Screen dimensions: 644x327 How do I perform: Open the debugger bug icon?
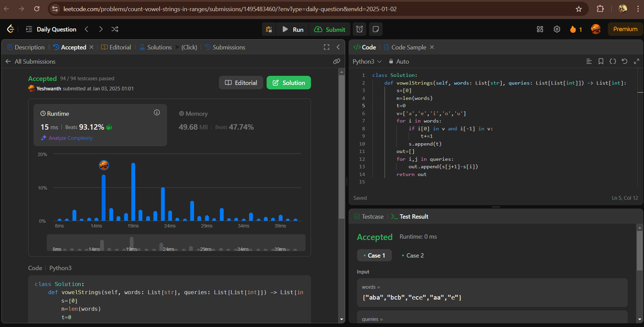click(269, 29)
